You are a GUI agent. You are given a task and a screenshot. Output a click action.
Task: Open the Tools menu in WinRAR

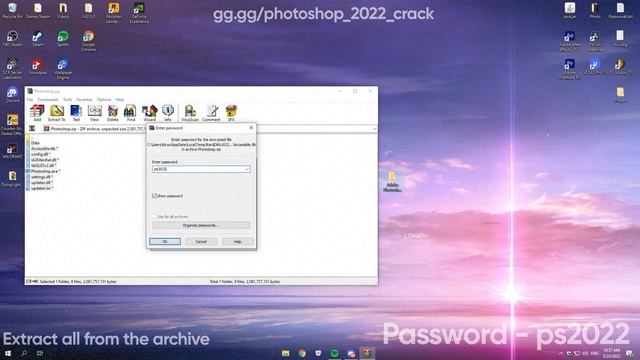coord(67,100)
